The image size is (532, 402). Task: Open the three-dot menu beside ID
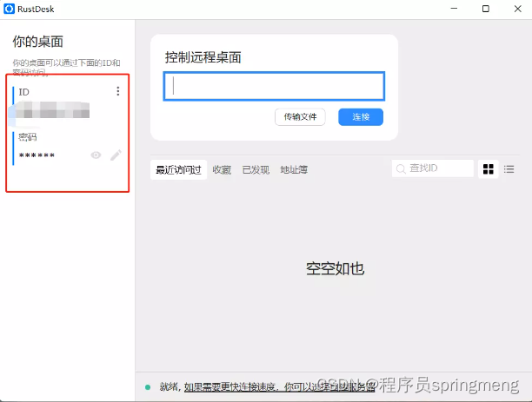point(118,91)
